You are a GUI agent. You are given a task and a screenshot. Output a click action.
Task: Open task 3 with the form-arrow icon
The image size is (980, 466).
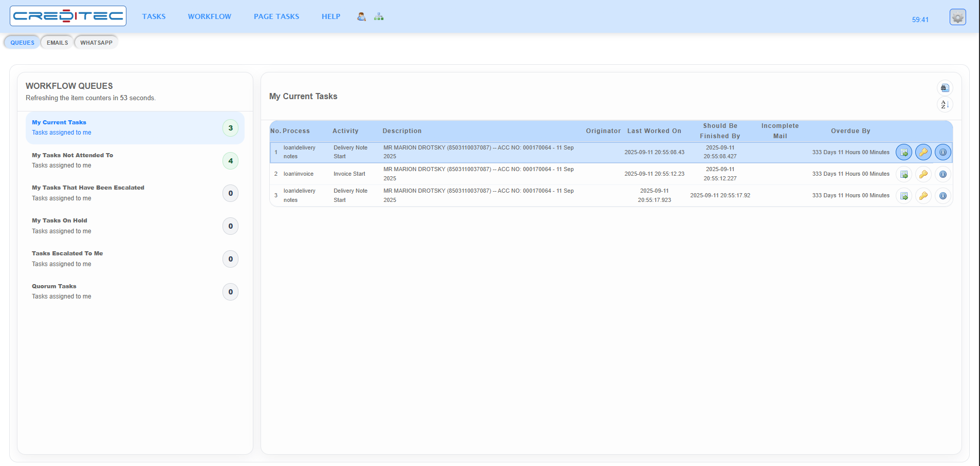point(904,196)
